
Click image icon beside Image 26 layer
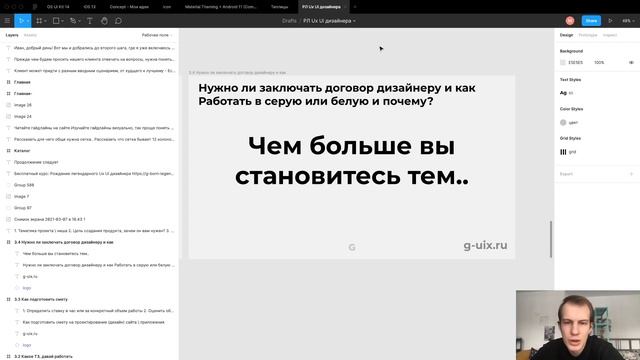(x=8, y=105)
